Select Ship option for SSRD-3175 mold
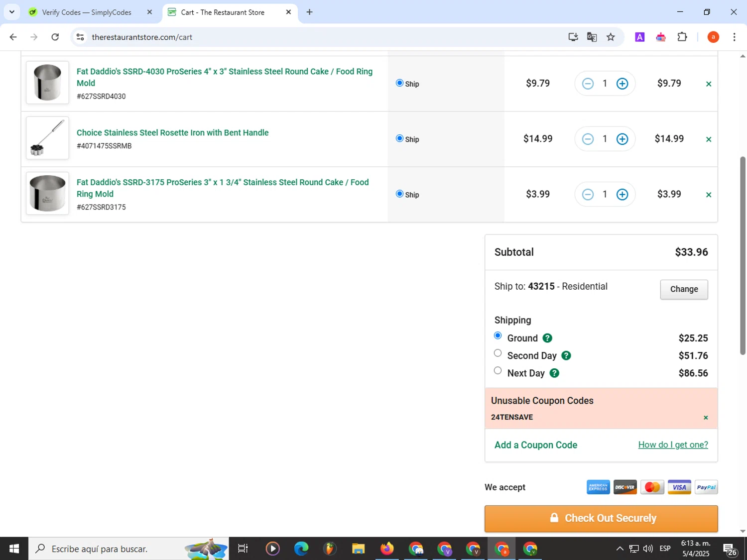The width and height of the screenshot is (747, 560). point(399,194)
